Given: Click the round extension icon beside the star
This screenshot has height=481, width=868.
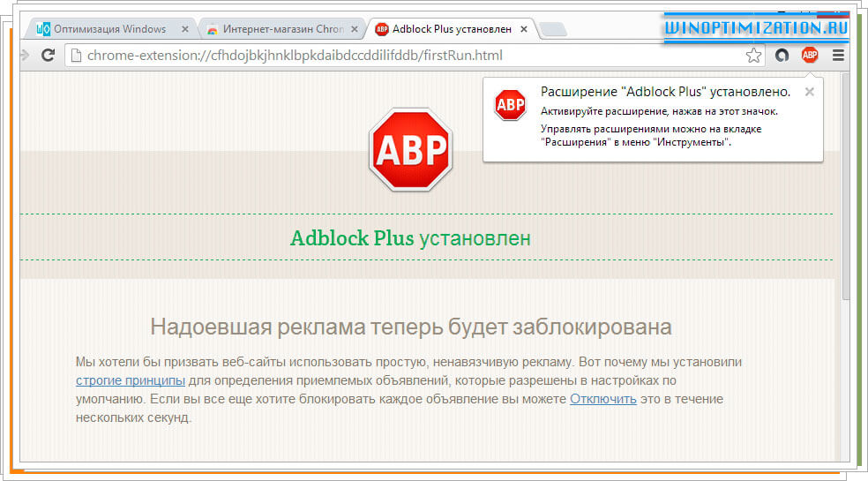Looking at the screenshot, I should (x=782, y=56).
